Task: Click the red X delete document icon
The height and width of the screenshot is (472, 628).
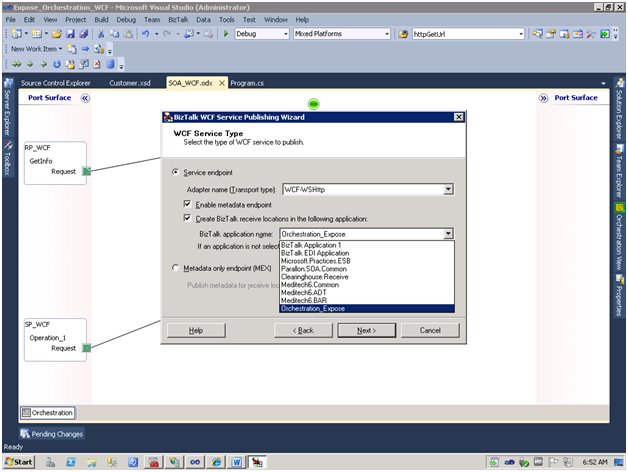Action: pos(97,64)
